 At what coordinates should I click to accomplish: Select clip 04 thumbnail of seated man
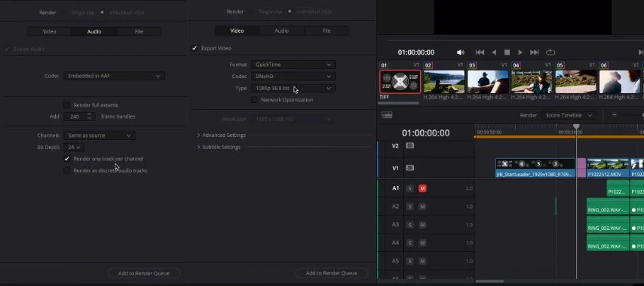point(532,82)
